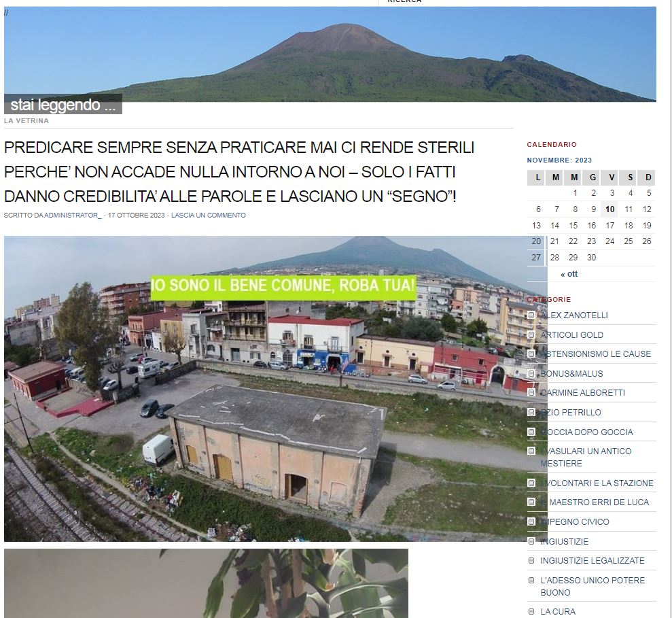Image resolution: width=672 pixels, height=618 pixels.
Task: Click the Vesuvius header banner image
Action: [330, 54]
